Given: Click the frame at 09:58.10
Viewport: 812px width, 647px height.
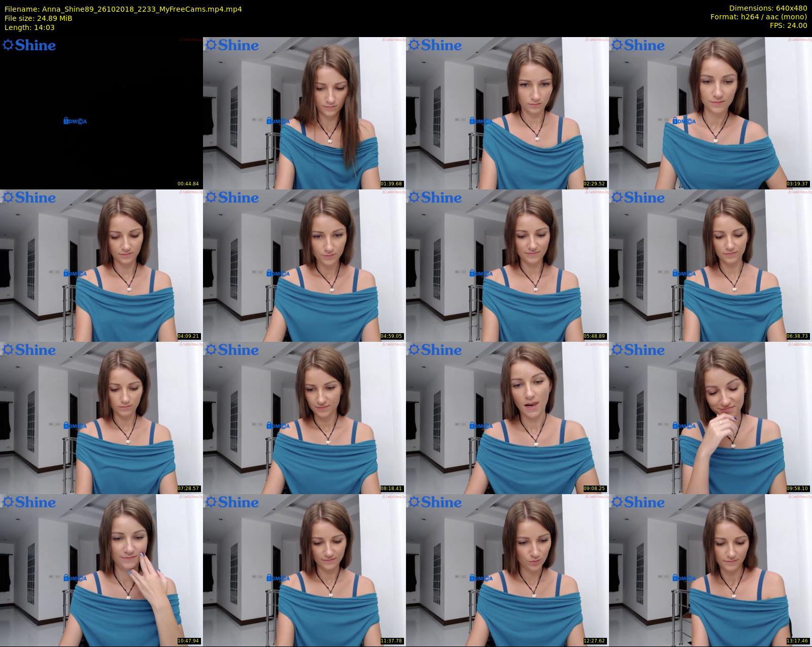Looking at the screenshot, I should pyautogui.click(x=710, y=417).
